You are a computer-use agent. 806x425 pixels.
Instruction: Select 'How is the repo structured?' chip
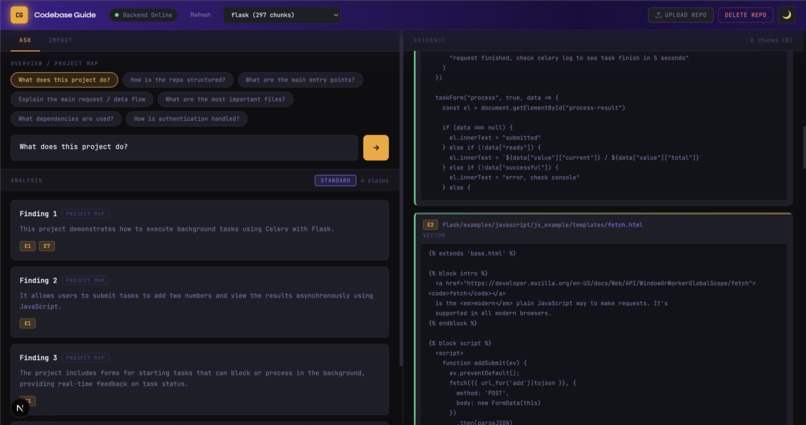point(178,80)
